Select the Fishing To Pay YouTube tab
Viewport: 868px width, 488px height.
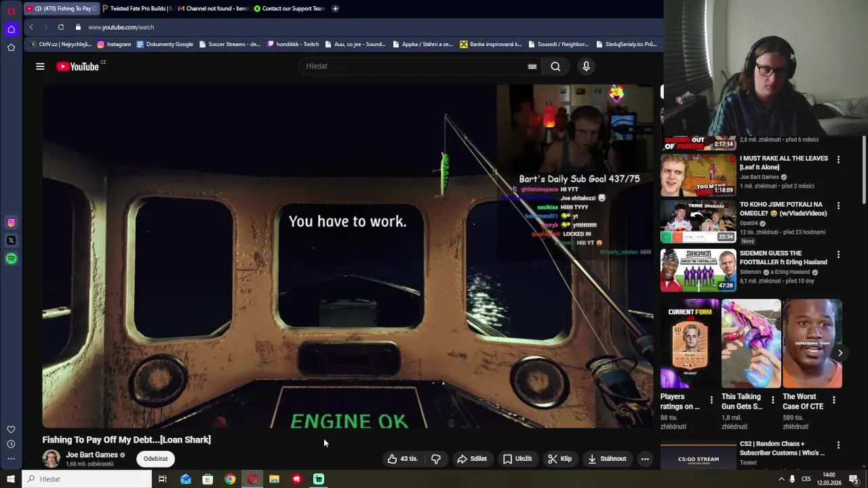(61, 9)
